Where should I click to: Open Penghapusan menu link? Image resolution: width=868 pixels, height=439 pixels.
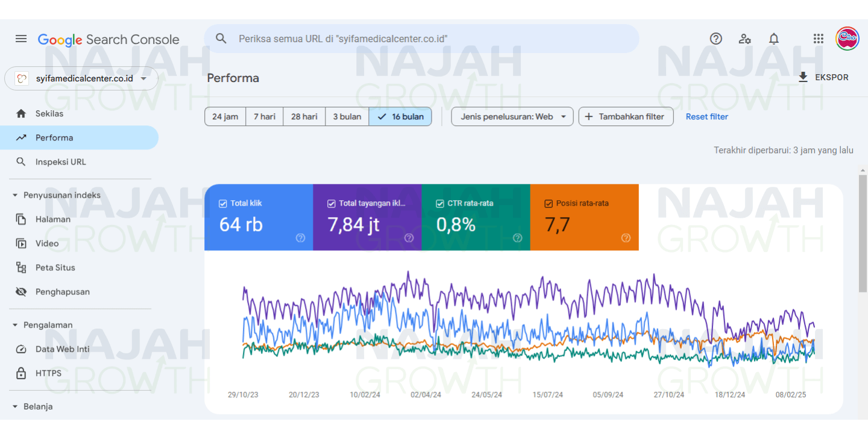(79, 291)
